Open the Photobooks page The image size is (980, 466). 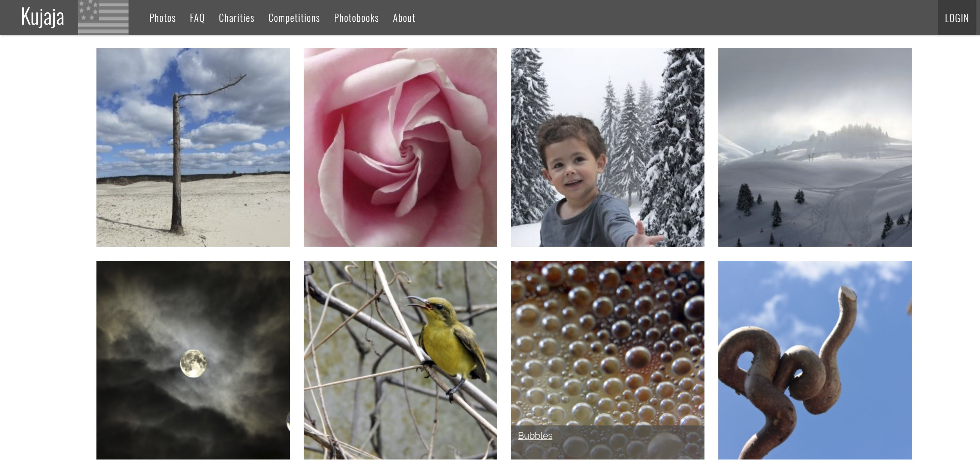click(x=357, y=18)
